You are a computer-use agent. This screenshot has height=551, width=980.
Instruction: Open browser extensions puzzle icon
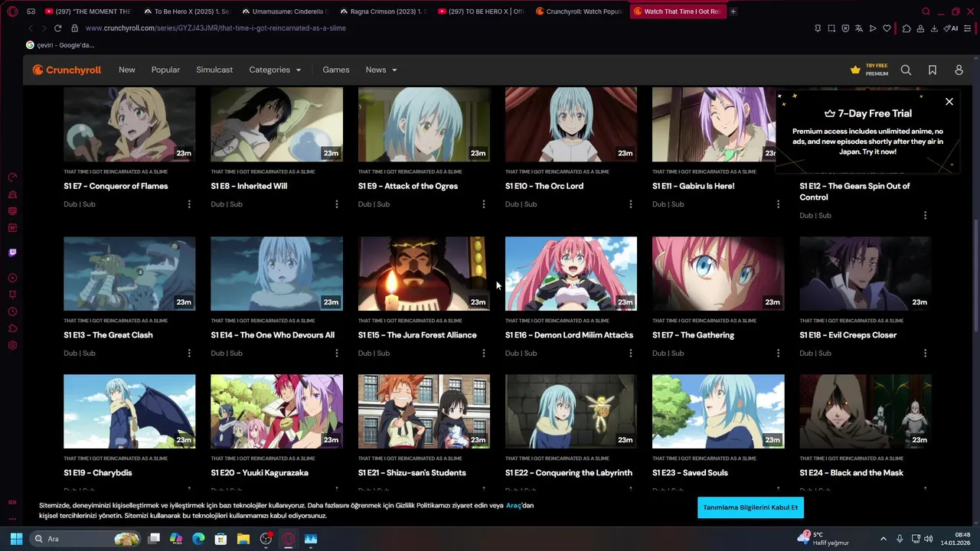click(x=906, y=28)
